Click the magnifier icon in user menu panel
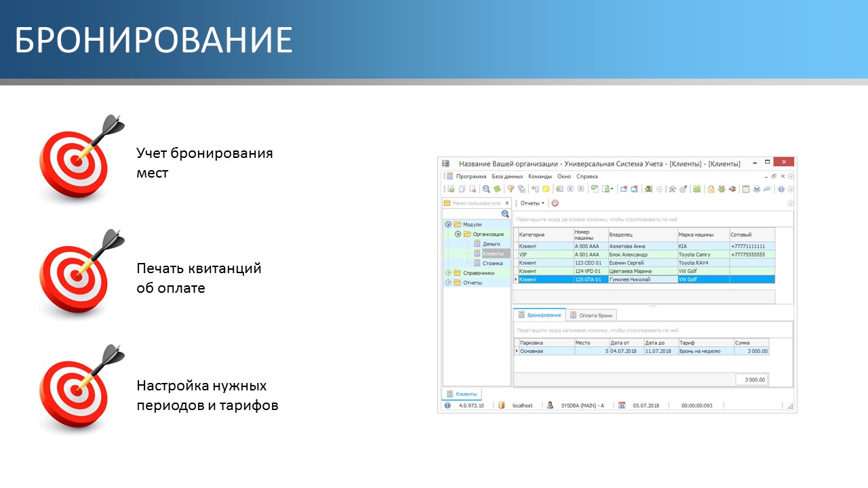 pos(505,213)
